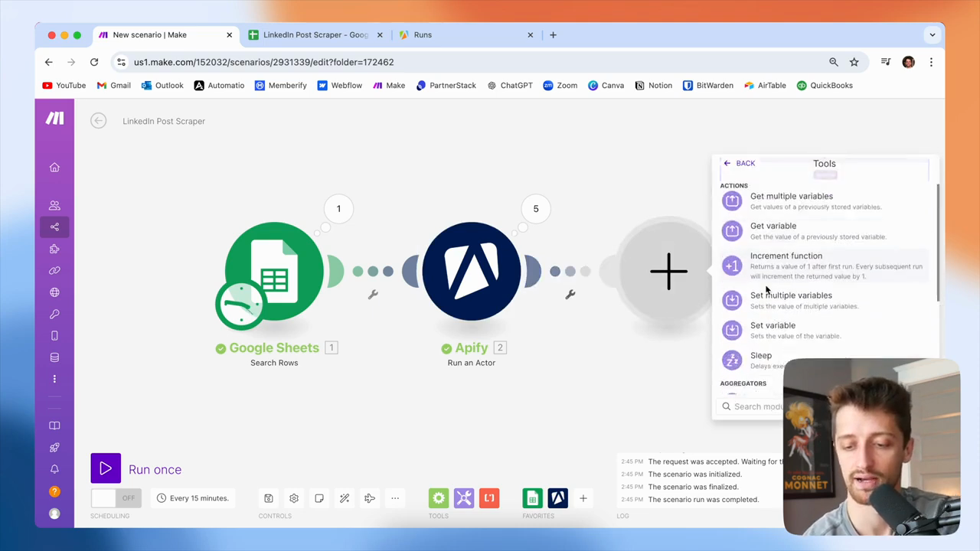Select Set multiple variables action
Screen dimensions: 980x551
(824, 300)
